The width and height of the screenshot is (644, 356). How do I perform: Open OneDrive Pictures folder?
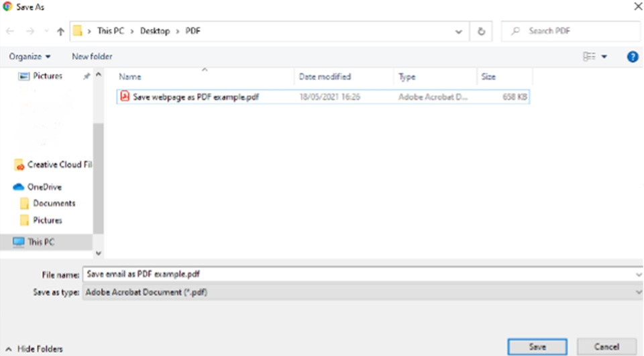click(41, 220)
